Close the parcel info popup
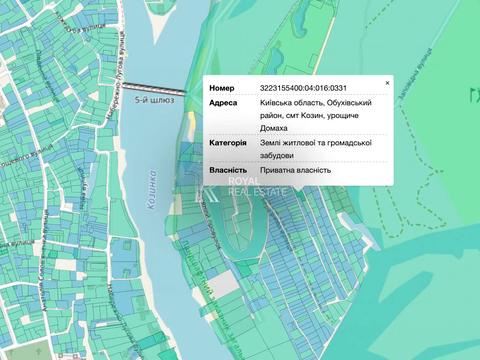This screenshot has height=360, width=480. click(x=387, y=83)
